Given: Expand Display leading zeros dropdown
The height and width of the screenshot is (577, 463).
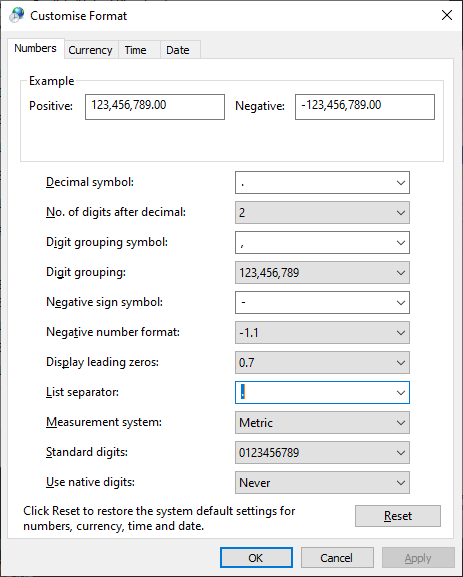Looking at the screenshot, I should tap(322, 363).
